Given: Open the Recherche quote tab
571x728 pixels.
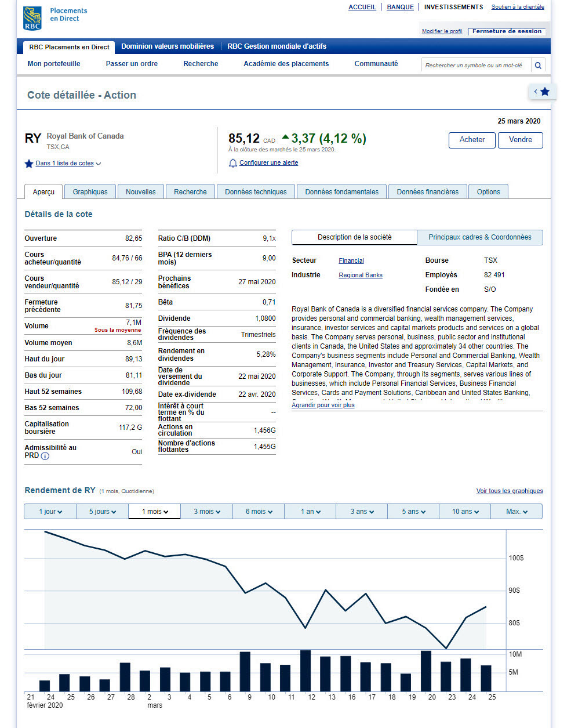Looking at the screenshot, I should click(190, 192).
